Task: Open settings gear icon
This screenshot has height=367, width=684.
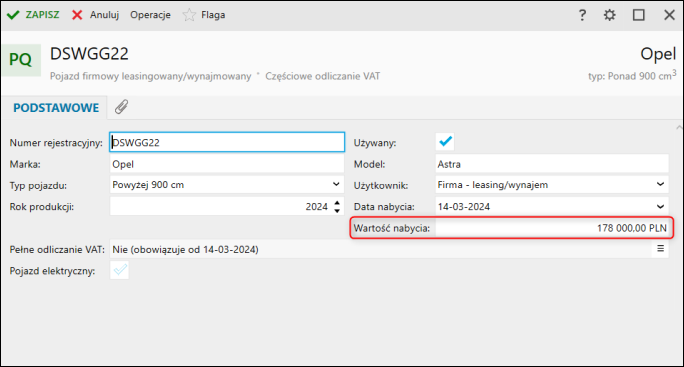Action: (609, 15)
